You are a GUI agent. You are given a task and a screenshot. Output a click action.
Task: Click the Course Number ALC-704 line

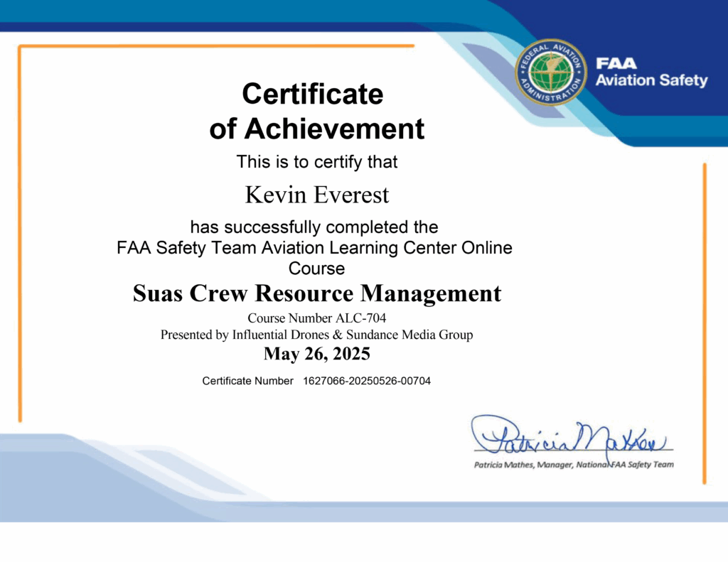click(316, 318)
